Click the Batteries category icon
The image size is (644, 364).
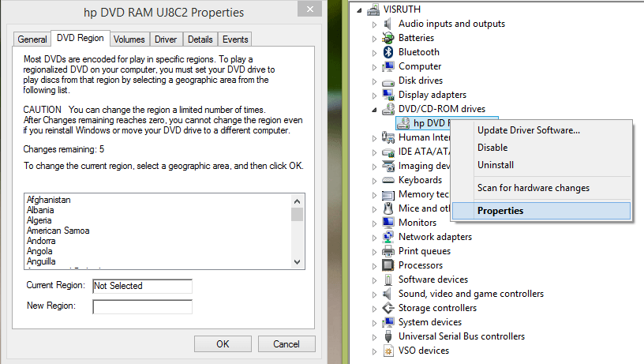(388, 38)
